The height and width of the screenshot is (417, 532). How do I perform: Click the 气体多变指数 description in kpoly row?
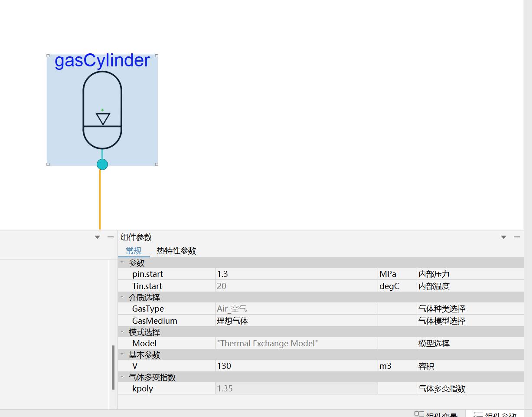coord(442,388)
